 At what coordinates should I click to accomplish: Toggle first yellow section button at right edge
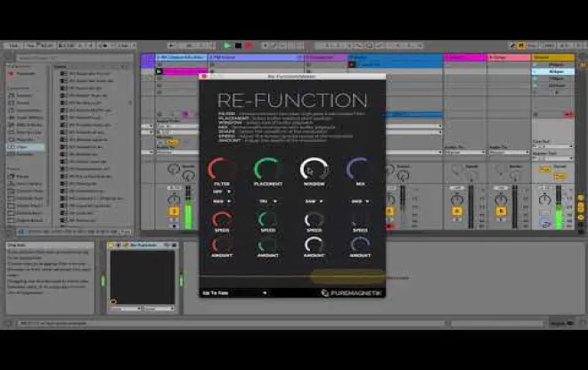pos(581,198)
